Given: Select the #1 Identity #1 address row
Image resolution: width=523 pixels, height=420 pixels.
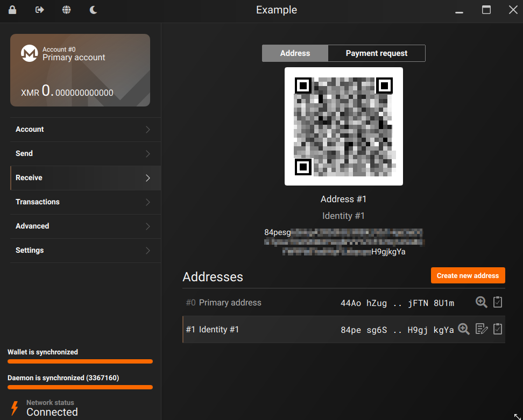Looking at the screenshot, I should pos(343,329).
